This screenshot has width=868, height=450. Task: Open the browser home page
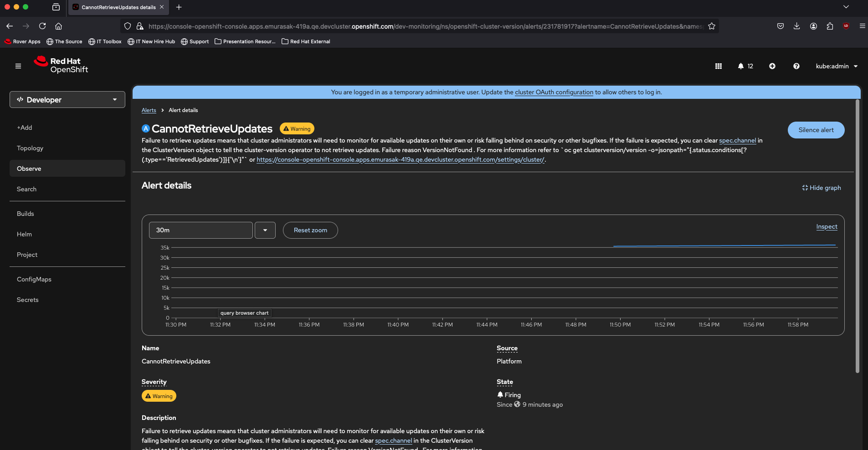[58, 26]
